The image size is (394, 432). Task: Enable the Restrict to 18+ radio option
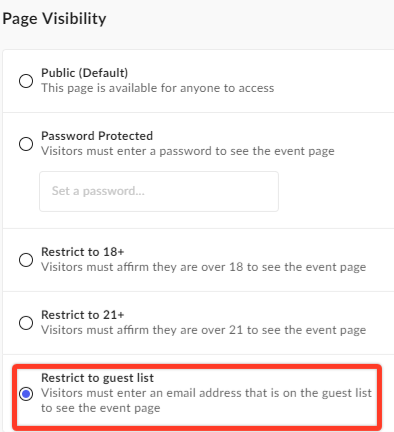26,260
